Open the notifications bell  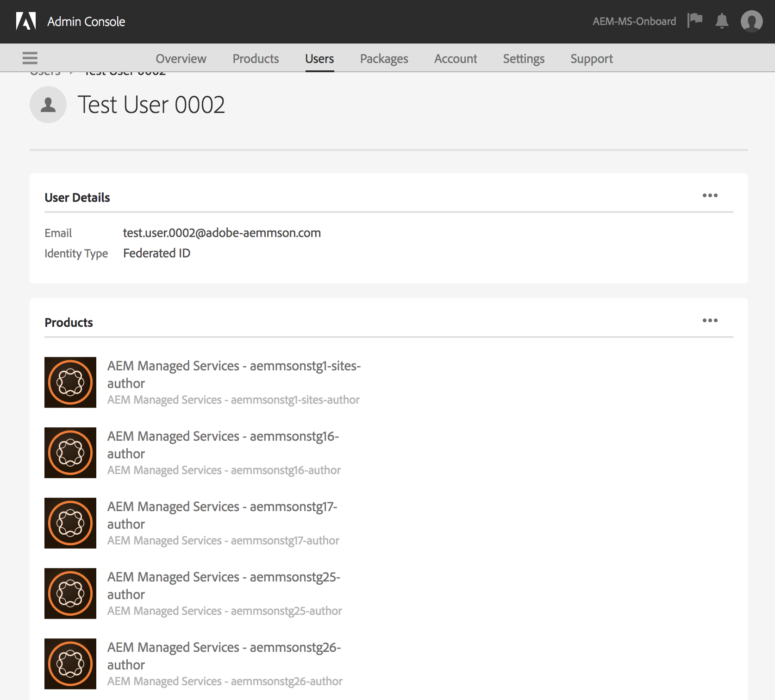(722, 21)
